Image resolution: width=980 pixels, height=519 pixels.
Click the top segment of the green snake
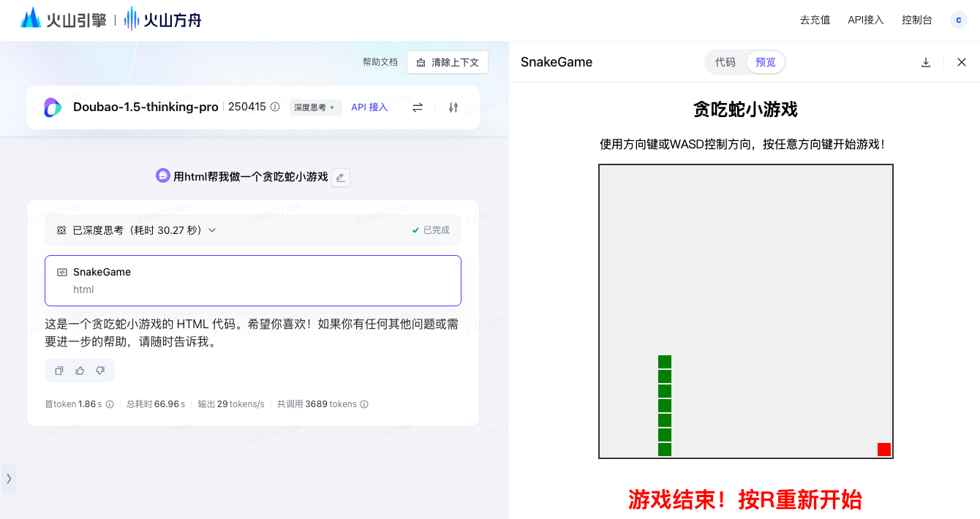click(665, 362)
